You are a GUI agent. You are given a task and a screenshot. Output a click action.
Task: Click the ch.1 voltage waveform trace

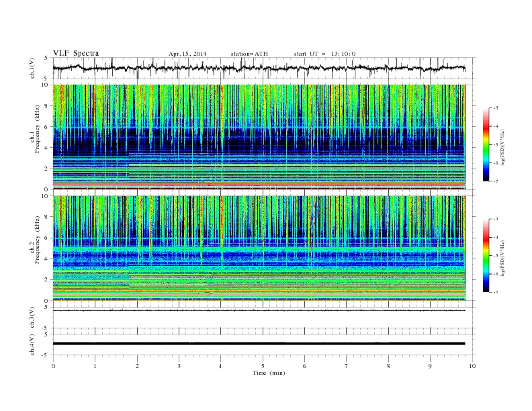coord(259,68)
